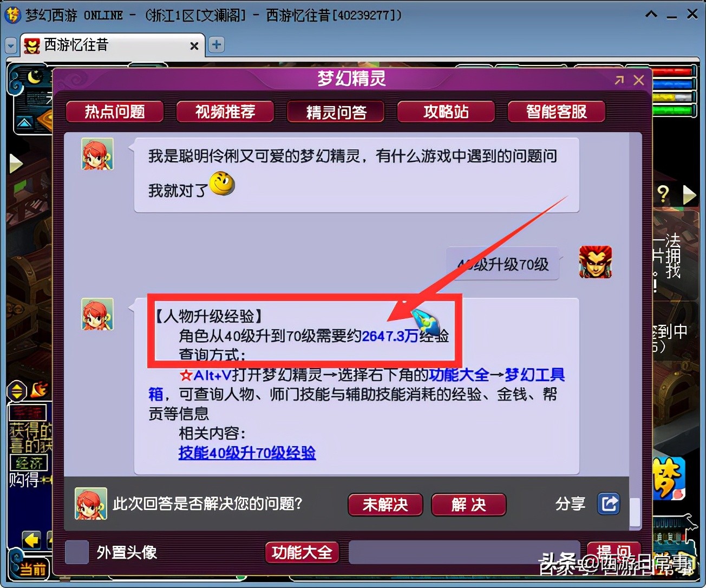706x588 pixels.
Task: Click the chat scrollbar thumb
Action: pyautogui.click(x=635, y=511)
